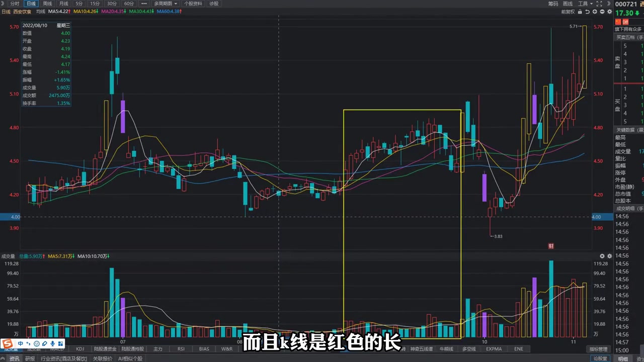
Task: Select the 牛熊线 indicator tab
Action: pos(446,348)
